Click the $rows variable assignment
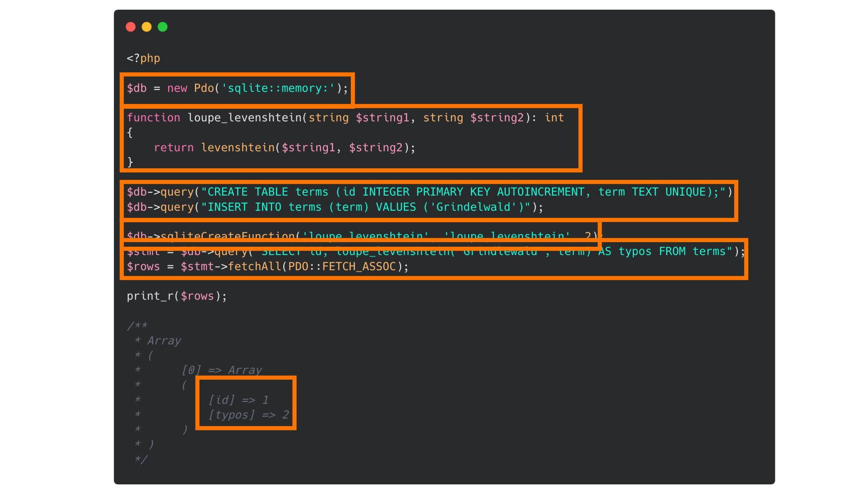The height and width of the screenshot is (488, 868). (x=143, y=267)
